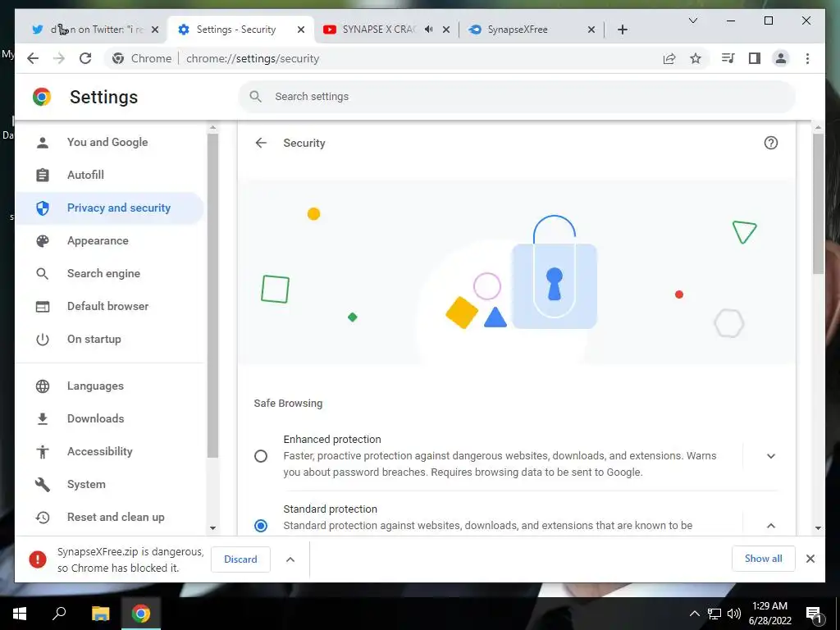This screenshot has width=840, height=630.
Task: Open the media controls icon
Action: pos(728,58)
